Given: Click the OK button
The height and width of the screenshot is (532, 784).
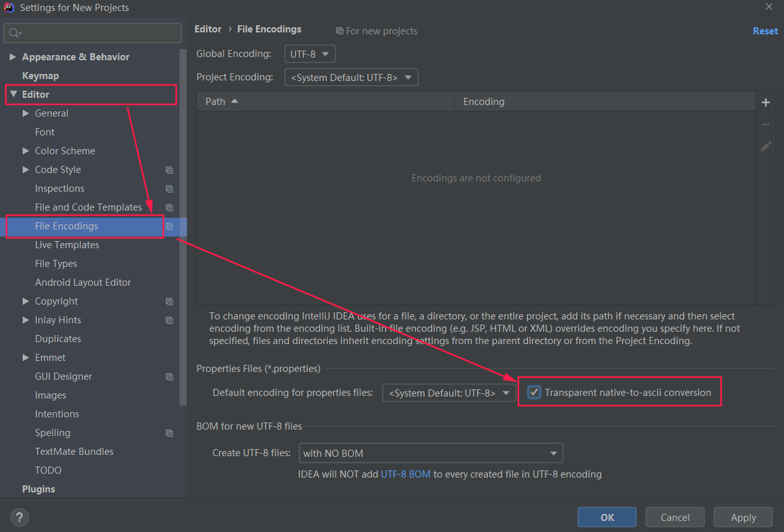Looking at the screenshot, I should pyautogui.click(x=607, y=517).
